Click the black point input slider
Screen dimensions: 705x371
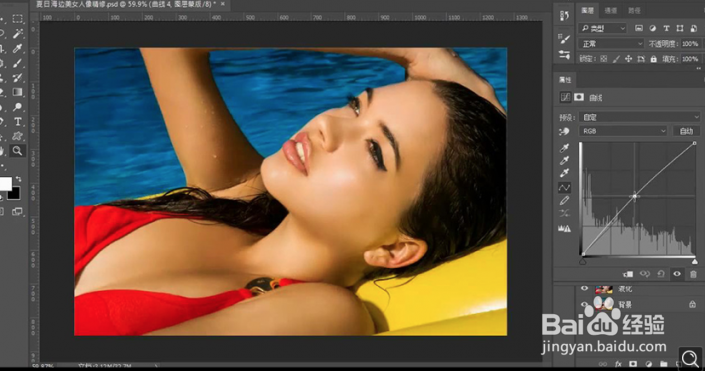pos(583,261)
